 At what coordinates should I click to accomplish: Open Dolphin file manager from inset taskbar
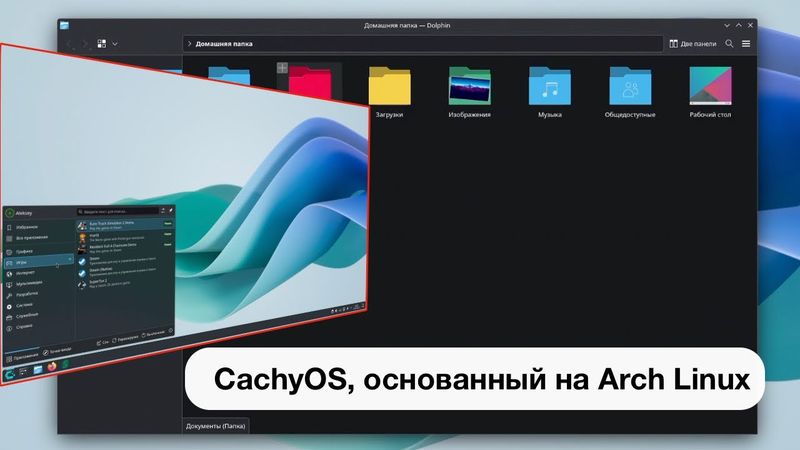pyautogui.click(x=38, y=369)
